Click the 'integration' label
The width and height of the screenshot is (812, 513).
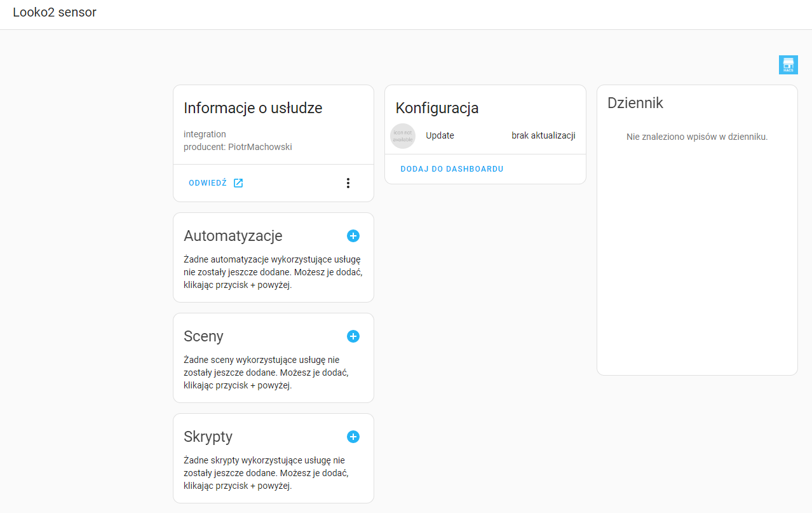(x=205, y=134)
